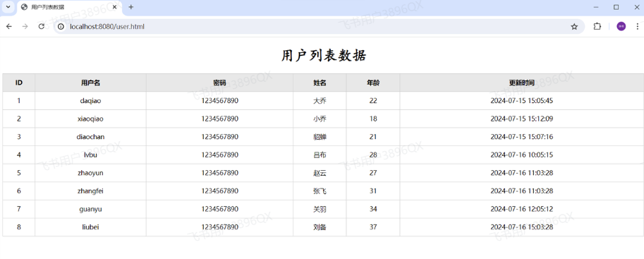Click ID cell 8 in liubei row
Viewport: 644px width, 259px height.
pos(19,227)
